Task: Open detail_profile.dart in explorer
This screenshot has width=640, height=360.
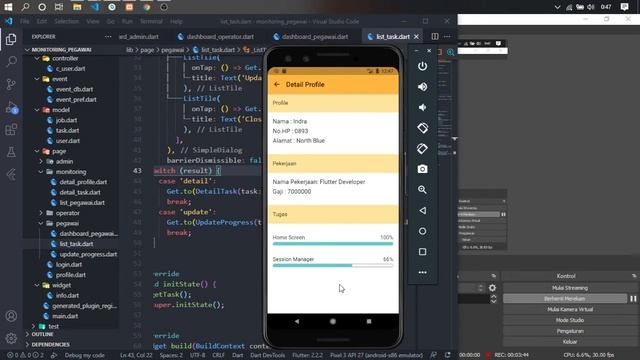Action: pos(83,182)
